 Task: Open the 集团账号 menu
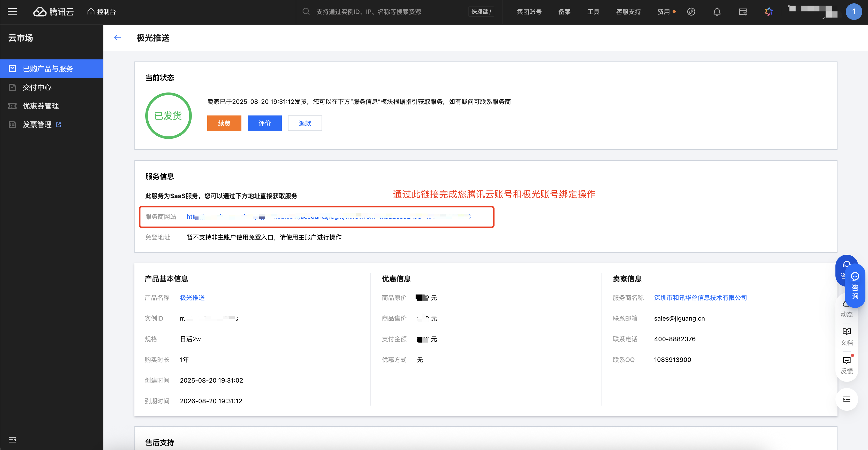pyautogui.click(x=529, y=12)
